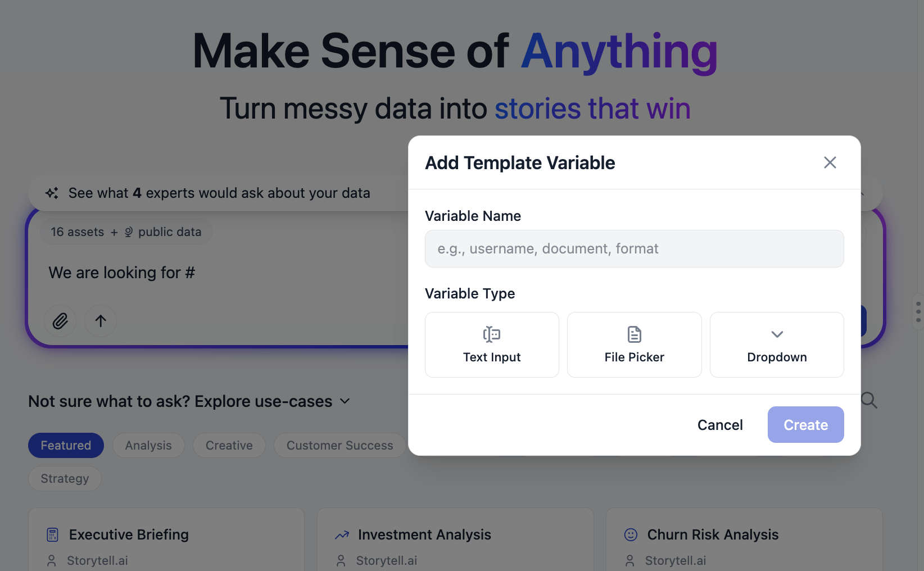
Task: Close the Add Template Variable dialog
Action: tap(830, 162)
